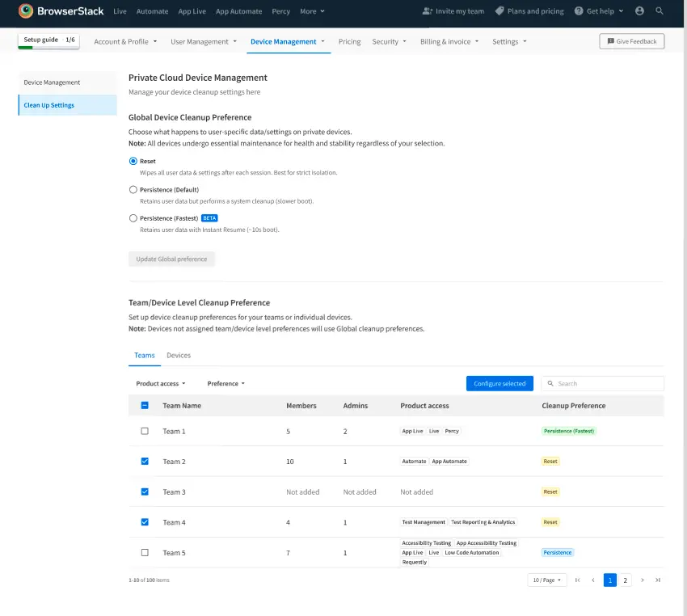Select the Reset cleanup preference
Viewport: 687px width, 616px height.
[132, 161]
